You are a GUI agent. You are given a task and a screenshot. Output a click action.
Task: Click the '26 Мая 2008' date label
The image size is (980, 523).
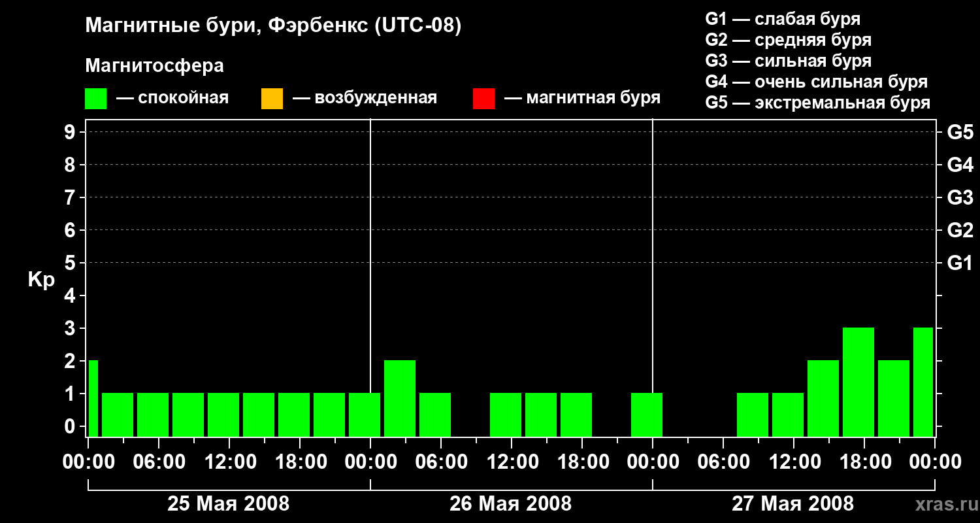click(x=511, y=504)
